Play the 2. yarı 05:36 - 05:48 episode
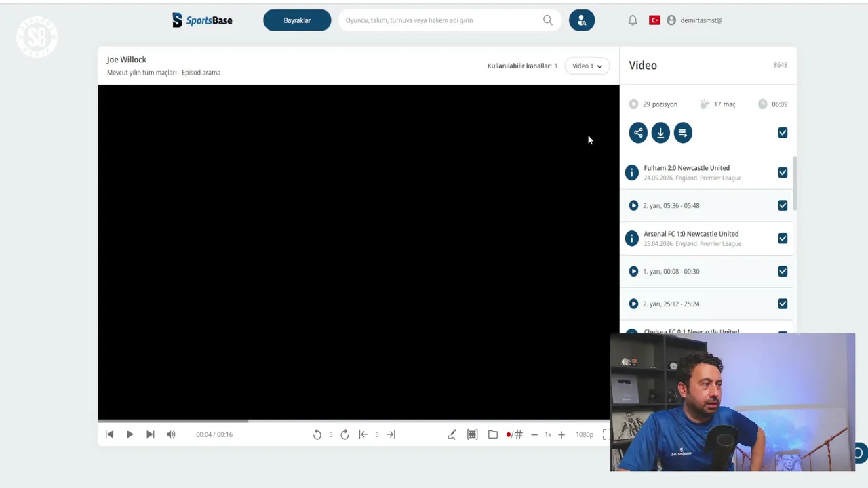The height and width of the screenshot is (488, 868). point(633,205)
